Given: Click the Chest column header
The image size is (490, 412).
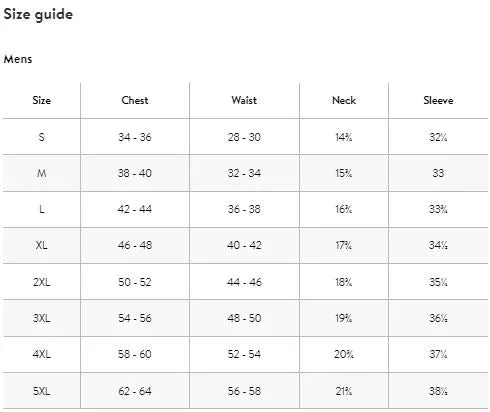Looking at the screenshot, I should point(135,100).
